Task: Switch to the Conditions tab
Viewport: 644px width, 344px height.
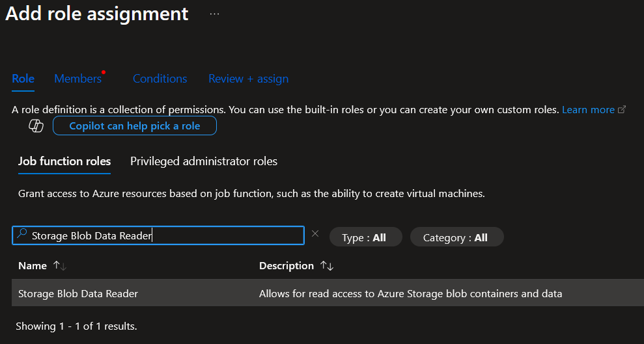Action: pyautogui.click(x=160, y=79)
